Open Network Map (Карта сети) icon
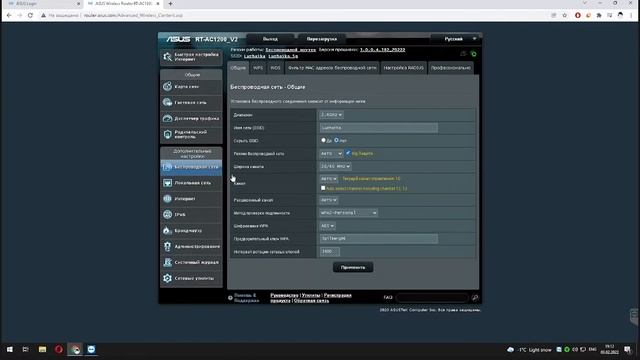 (x=167, y=87)
